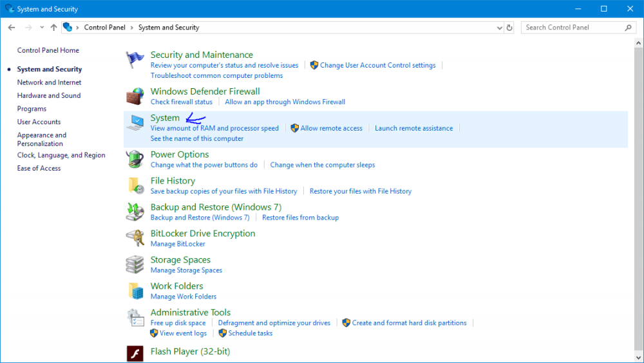
Task: Click the scrollbar down arrow
Action: point(638,357)
